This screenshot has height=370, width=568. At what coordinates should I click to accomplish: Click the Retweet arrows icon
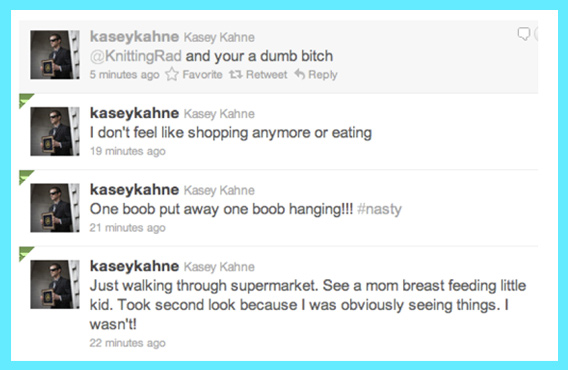235,75
